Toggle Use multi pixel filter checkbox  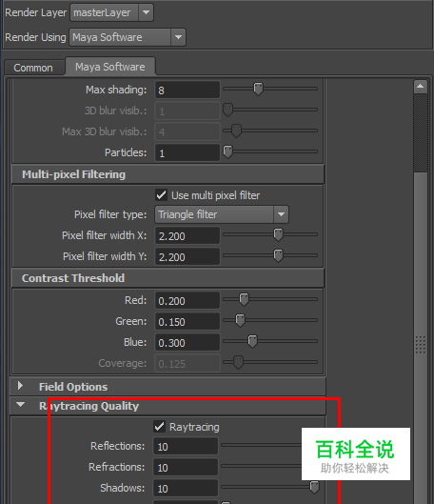161,195
